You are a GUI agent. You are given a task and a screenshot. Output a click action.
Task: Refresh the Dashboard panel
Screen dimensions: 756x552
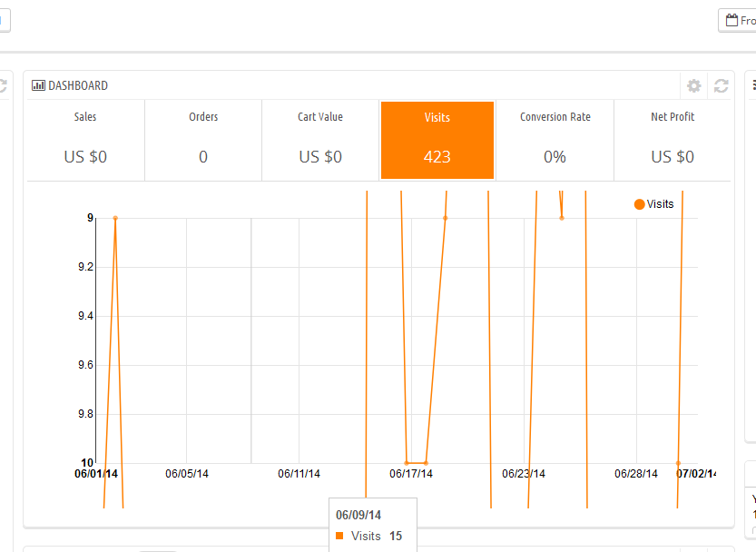click(721, 86)
